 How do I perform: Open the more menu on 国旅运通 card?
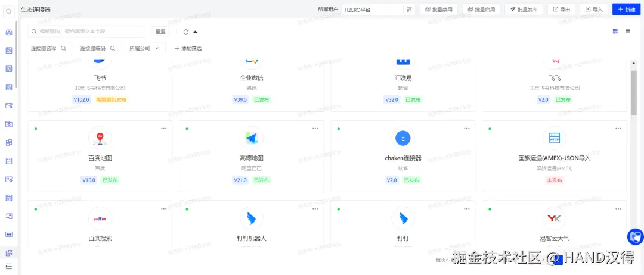[x=618, y=129]
